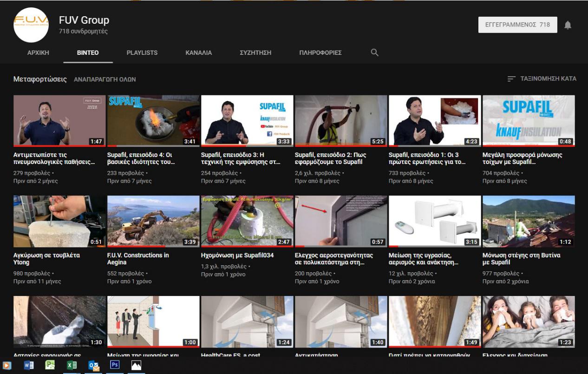
Task: Go to the PLAYLISTS tab
Action: coord(142,52)
